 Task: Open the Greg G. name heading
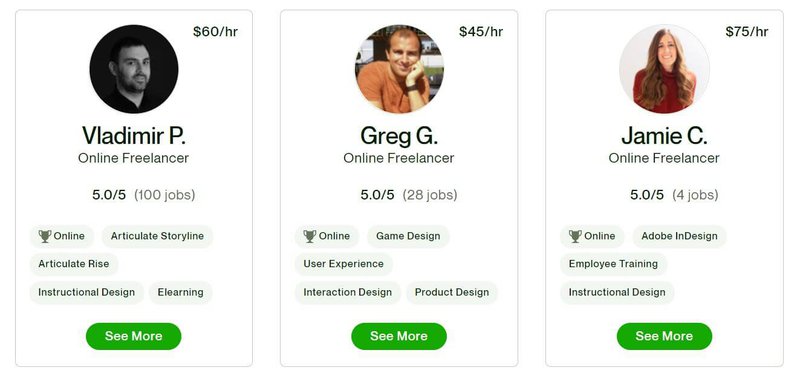tap(399, 136)
